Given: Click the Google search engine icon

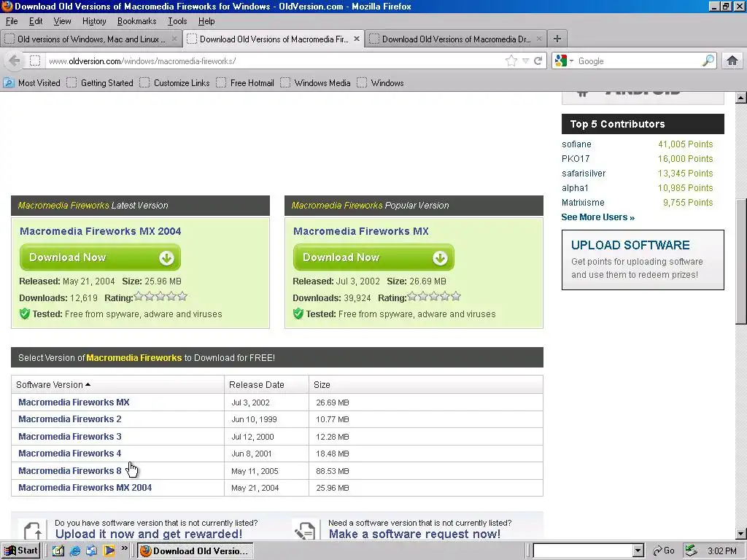Looking at the screenshot, I should (561, 61).
